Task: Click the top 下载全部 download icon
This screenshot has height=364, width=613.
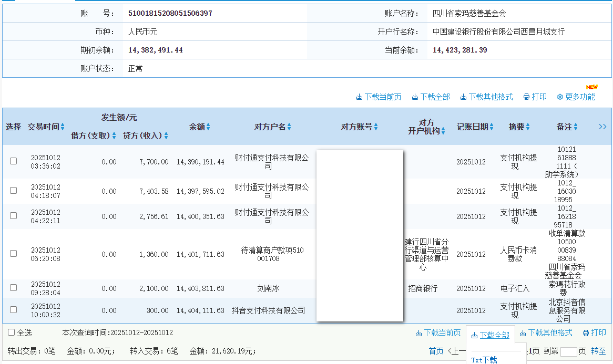Action: click(x=415, y=97)
